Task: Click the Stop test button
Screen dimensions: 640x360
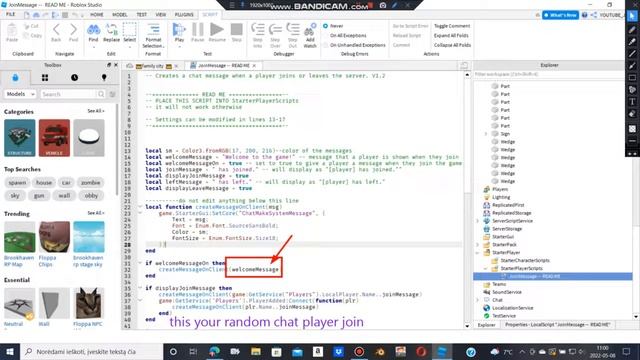Action: (237, 32)
